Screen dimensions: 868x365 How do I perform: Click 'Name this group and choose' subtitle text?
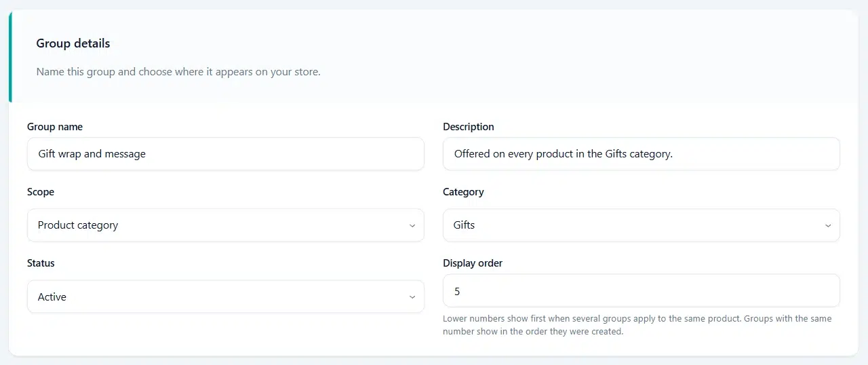pyautogui.click(x=178, y=71)
